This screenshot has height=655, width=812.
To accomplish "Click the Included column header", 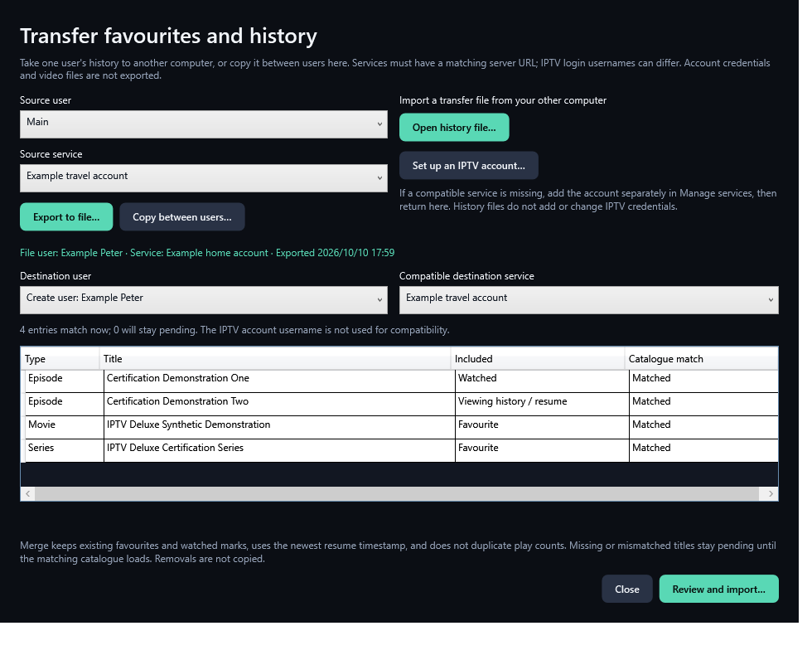I will click(538, 358).
